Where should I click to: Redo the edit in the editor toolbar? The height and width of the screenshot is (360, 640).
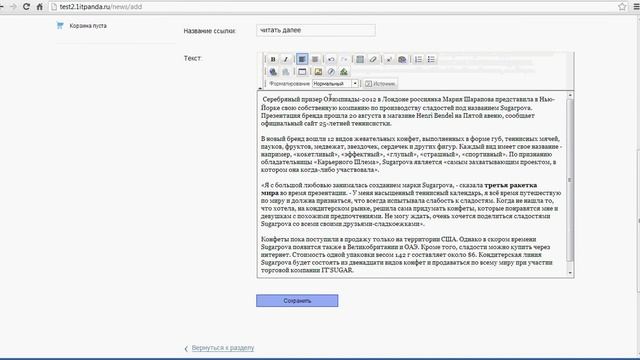pyautogui.click(x=344, y=60)
